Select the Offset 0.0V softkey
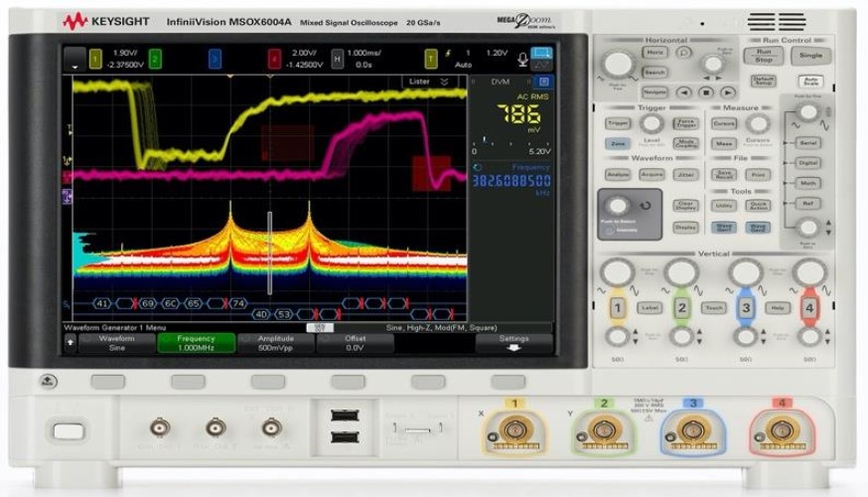 pos(355,343)
